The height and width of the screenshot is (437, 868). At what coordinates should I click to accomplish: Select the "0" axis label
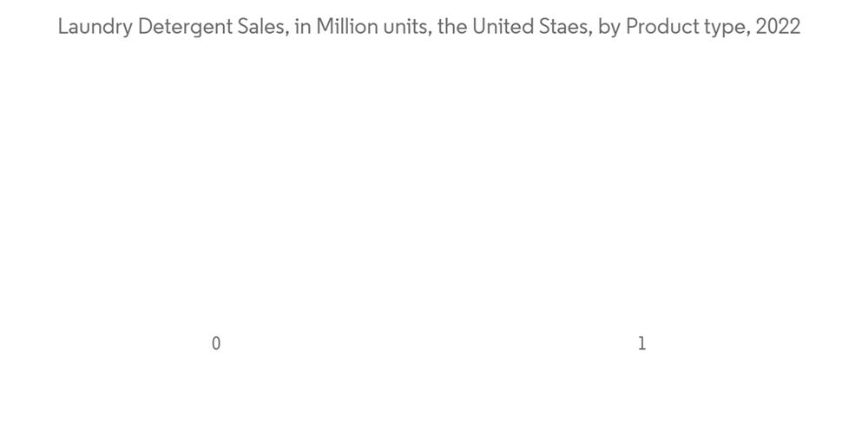[216, 343]
